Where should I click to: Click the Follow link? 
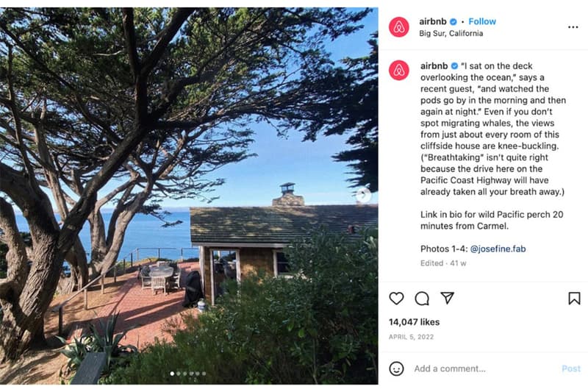coord(482,21)
